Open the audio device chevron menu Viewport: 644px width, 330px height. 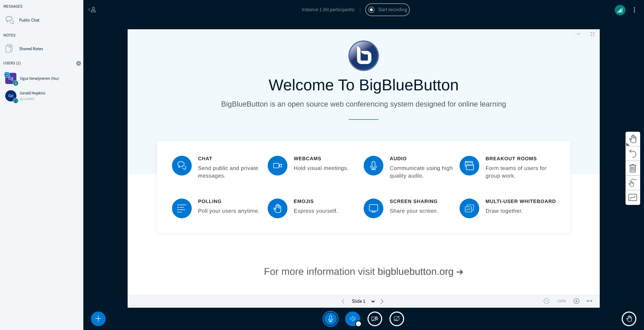(x=358, y=324)
